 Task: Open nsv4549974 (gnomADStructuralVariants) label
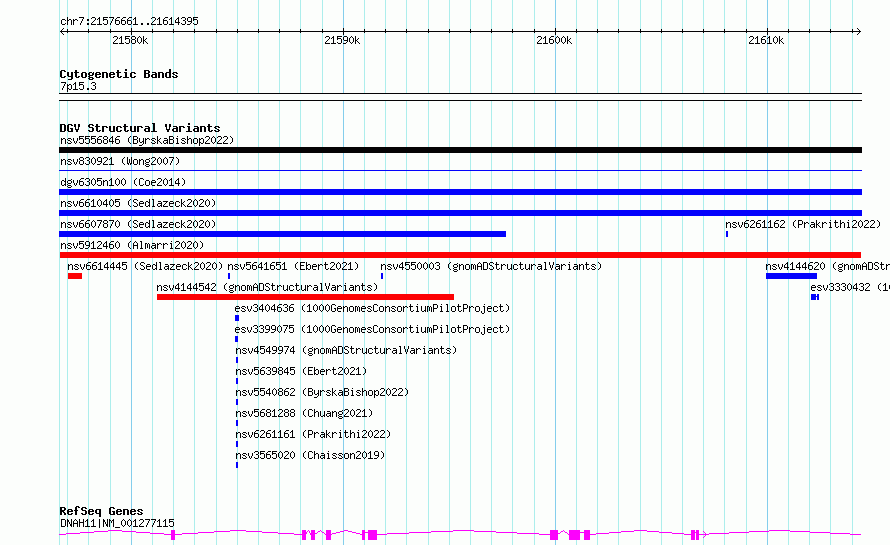[346, 350]
